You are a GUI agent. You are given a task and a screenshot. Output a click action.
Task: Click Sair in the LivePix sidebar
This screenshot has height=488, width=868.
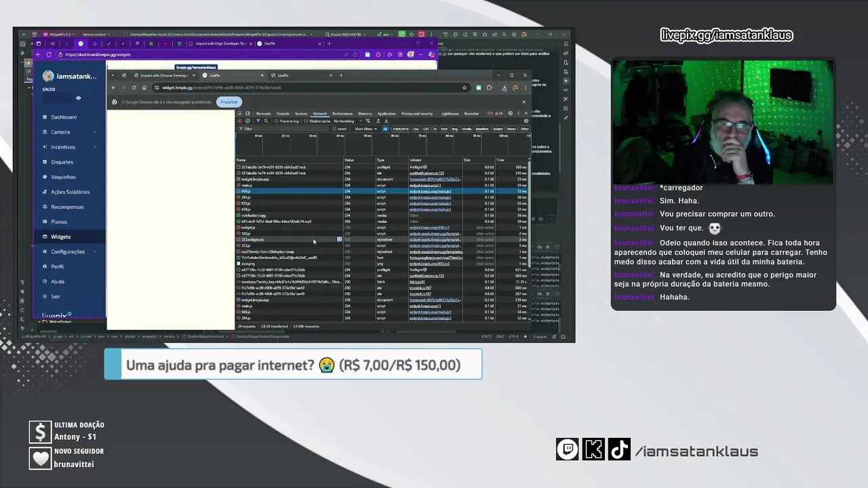(x=56, y=296)
